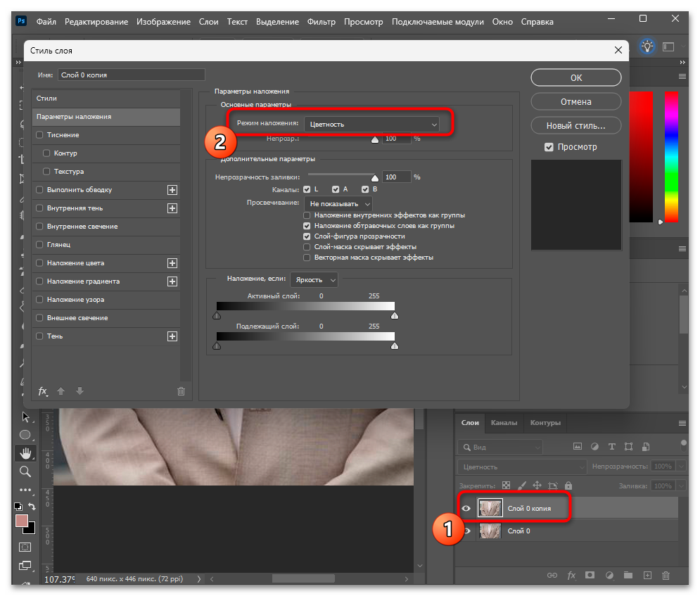This screenshot has height=596, width=700.
Task: Create a new layer with plus icon
Action: pyautogui.click(x=647, y=576)
